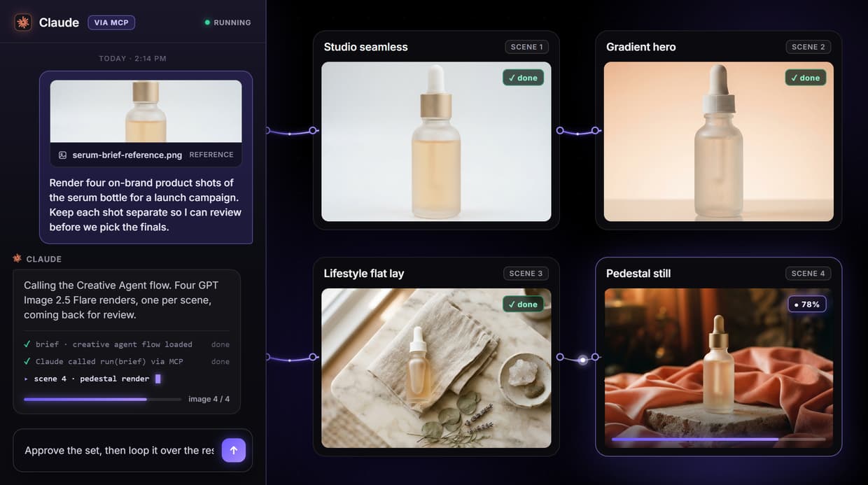Screen dimensions: 868x485
Task: Click the SCENE 1 badge
Action: tap(526, 47)
